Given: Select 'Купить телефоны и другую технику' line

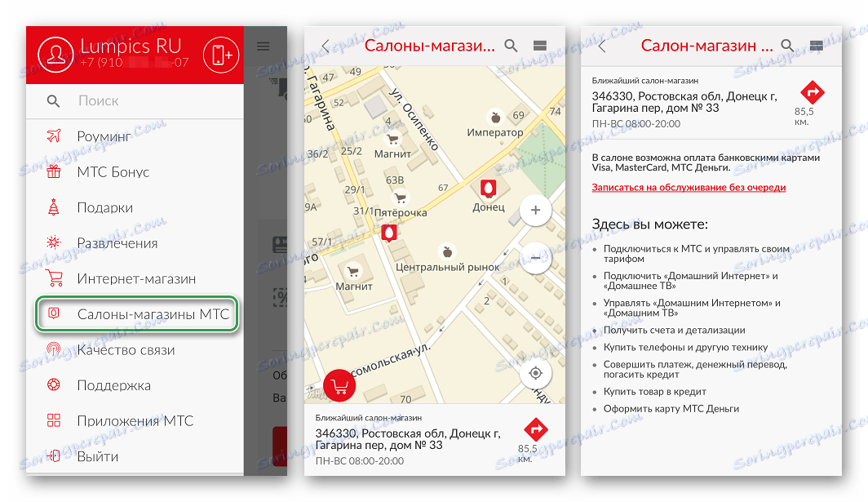Looking at the screenshot, I should coord(685,348).
